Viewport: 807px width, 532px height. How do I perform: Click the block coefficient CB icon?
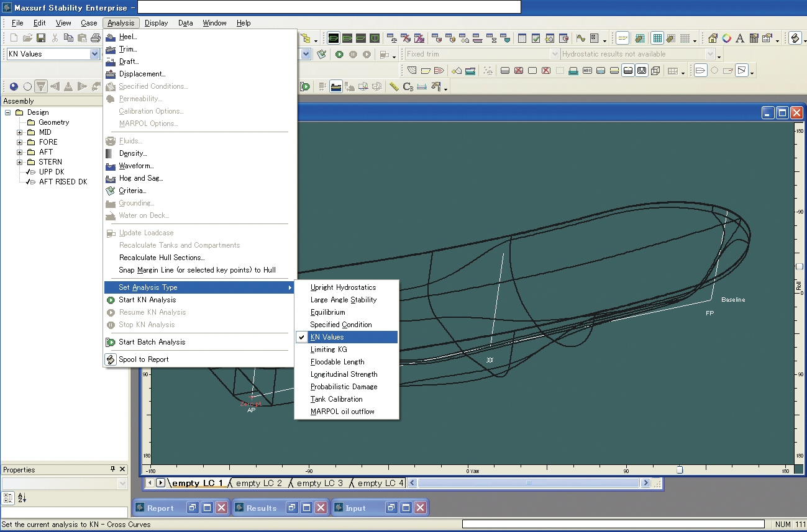[408, 87]
